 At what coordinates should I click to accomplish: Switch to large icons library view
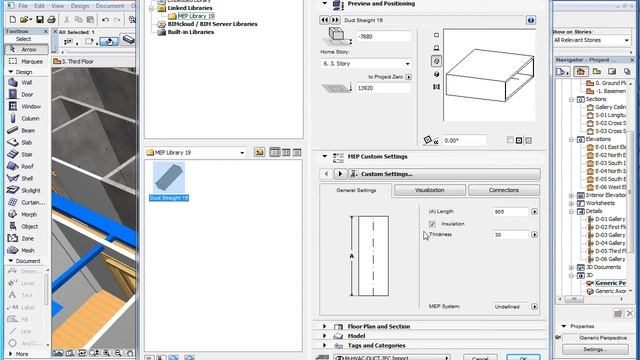[x=275, y=152]
